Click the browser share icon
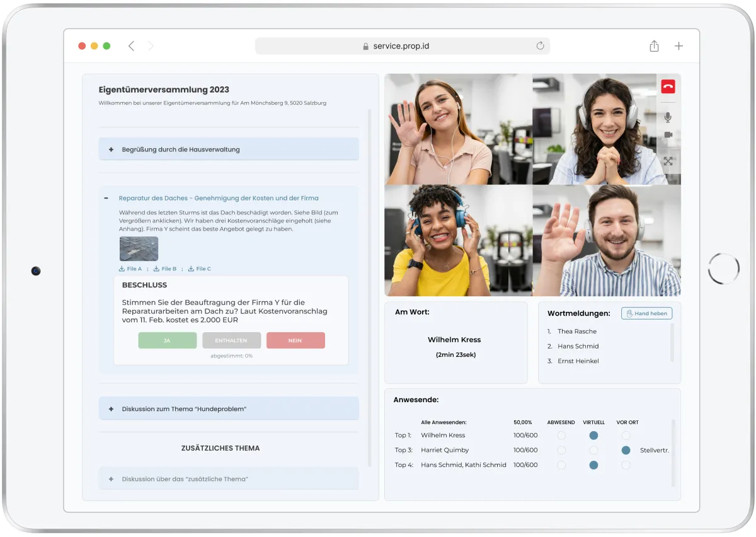Viewport: 756px width, 537px height. [654, 46]
